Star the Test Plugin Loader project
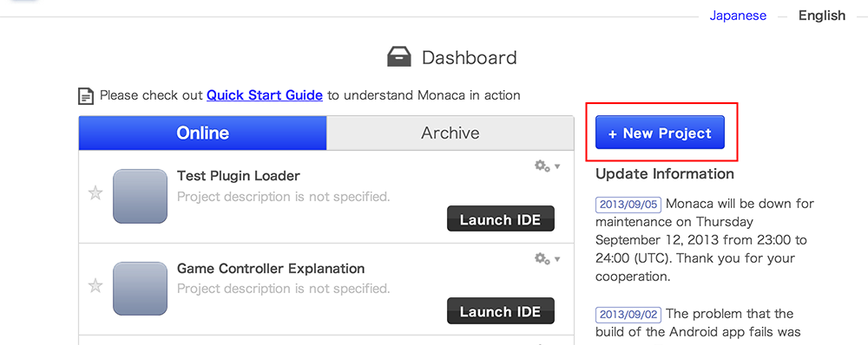868x345 pixels. [95, 193]
